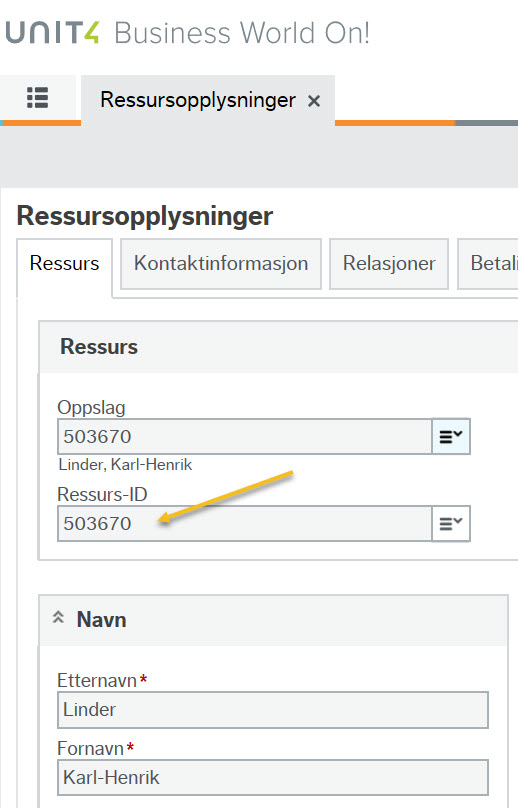Click the Ressurs section header

(x=278, y=347)
